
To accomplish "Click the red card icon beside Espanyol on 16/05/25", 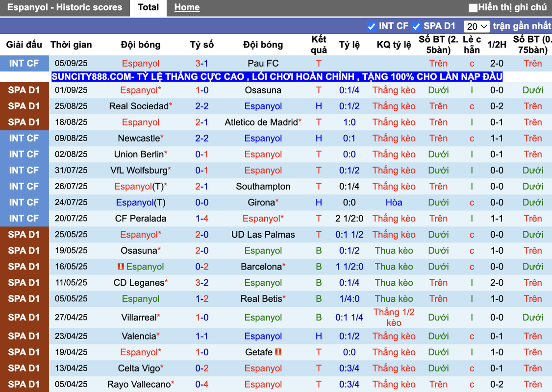I will click(x=121, y=267).
